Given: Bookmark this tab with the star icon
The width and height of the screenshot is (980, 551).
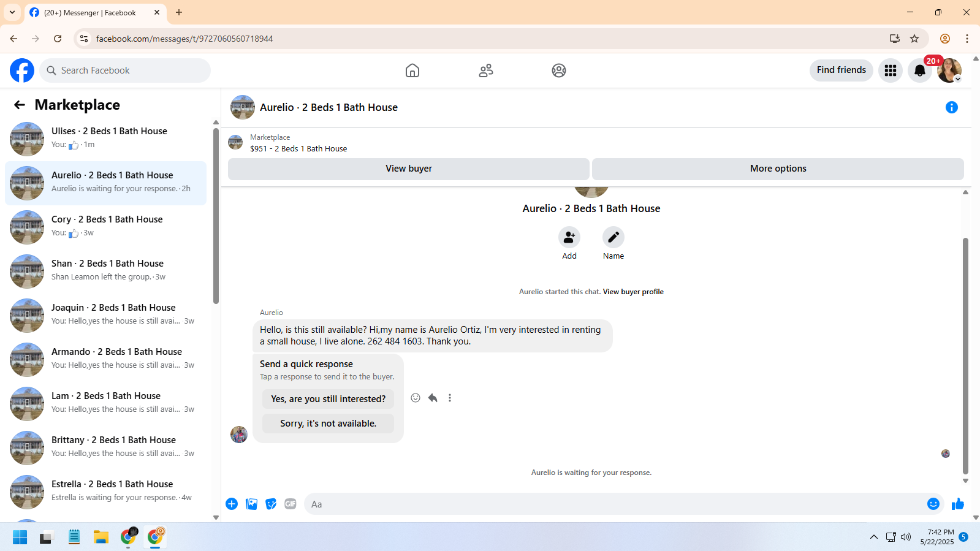Looking at the screenshot, I should [x=914, y=39].
